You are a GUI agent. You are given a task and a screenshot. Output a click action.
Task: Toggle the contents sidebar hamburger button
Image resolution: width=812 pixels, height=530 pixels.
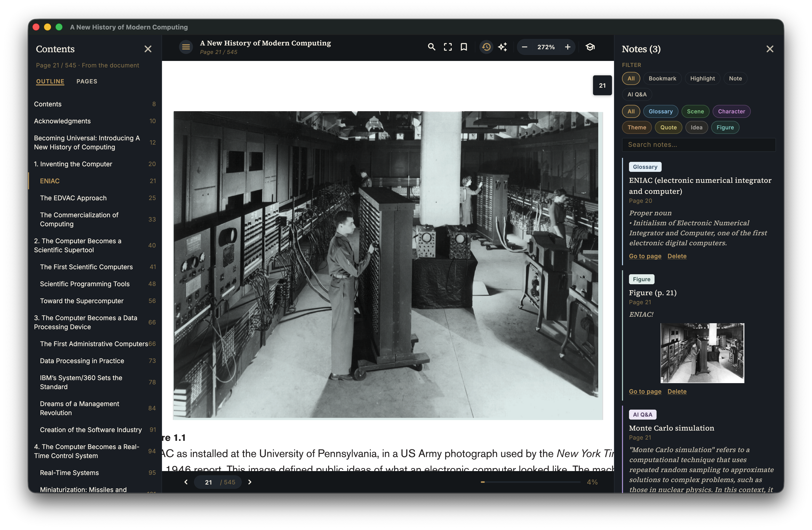click(185, 47)
